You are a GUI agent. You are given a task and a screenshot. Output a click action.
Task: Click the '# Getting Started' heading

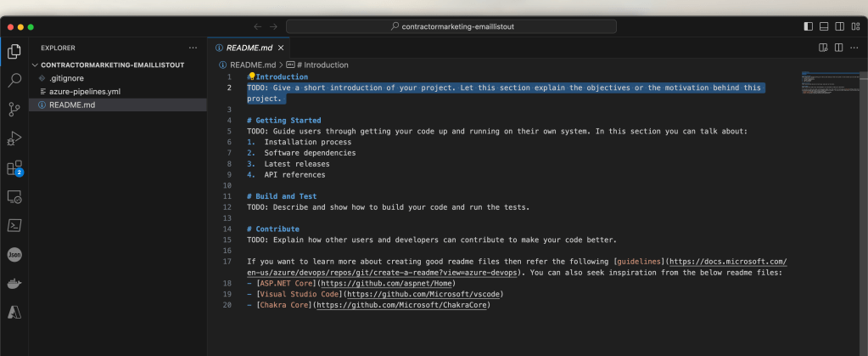(x=284, y=121)
